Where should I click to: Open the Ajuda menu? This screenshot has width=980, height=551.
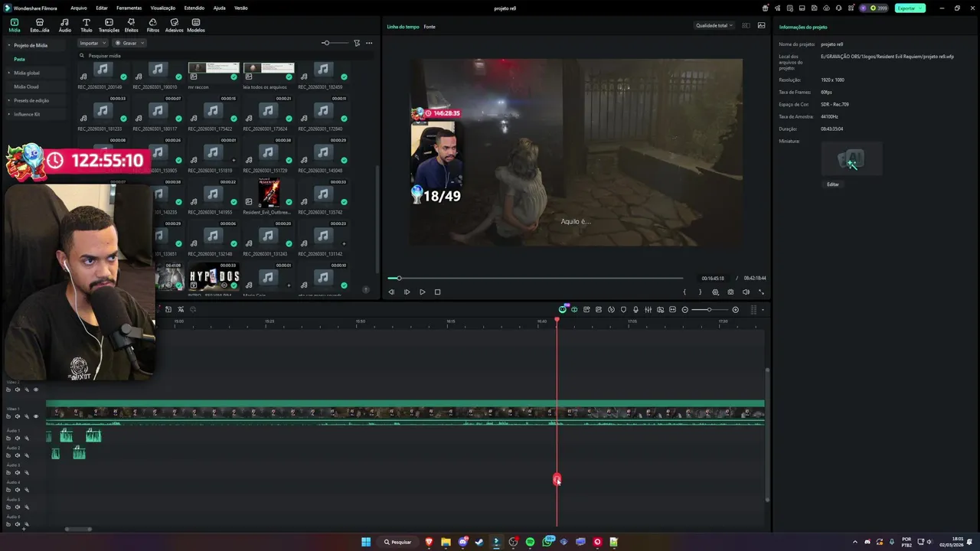(219, 8)
